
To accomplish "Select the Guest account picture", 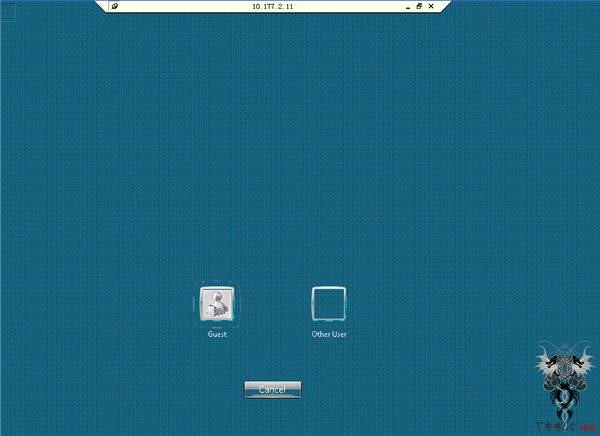I will click(x=217, y=304).
